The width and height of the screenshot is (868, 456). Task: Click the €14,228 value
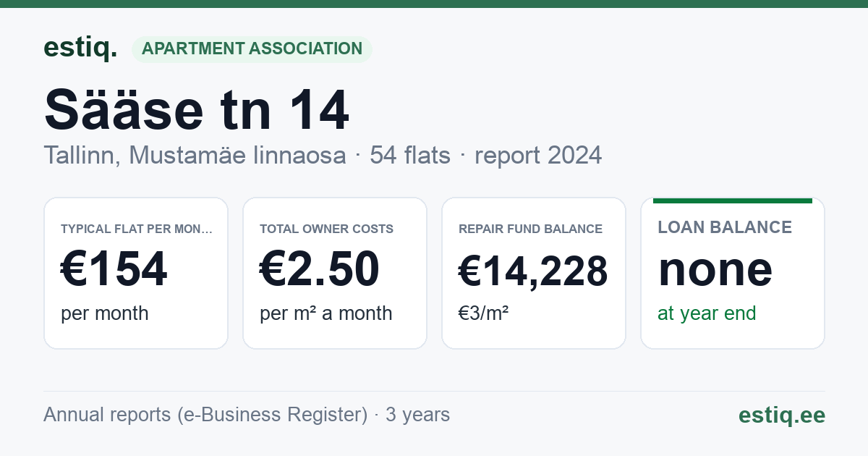pos(533,271)
